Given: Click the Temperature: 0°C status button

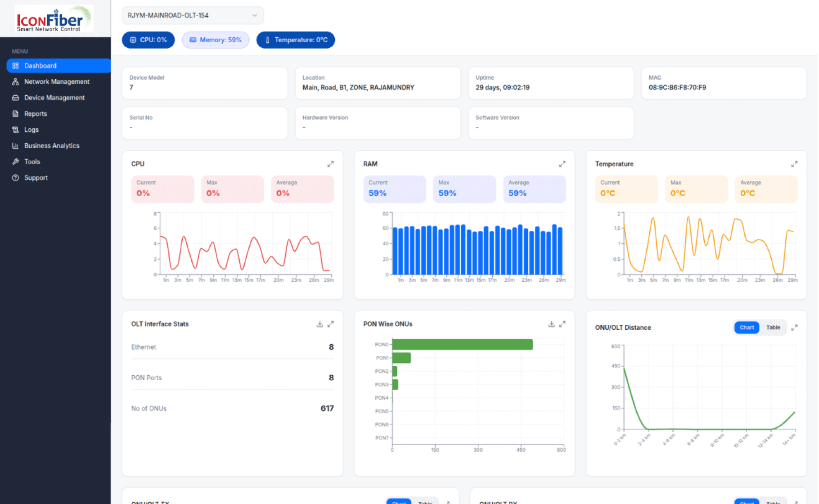Looking at the screenshot, I should tap(296, 40).
